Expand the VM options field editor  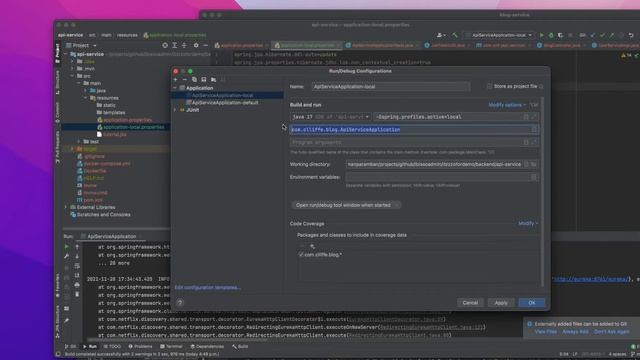tap(534, 117)
